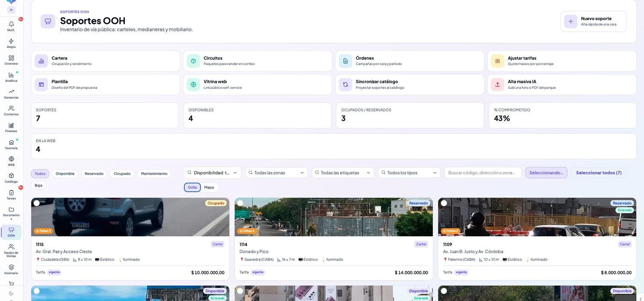Open Atajos lightning icon in sidebar
The height and width of the screenshot is (301, 644).
coord(11,41)
